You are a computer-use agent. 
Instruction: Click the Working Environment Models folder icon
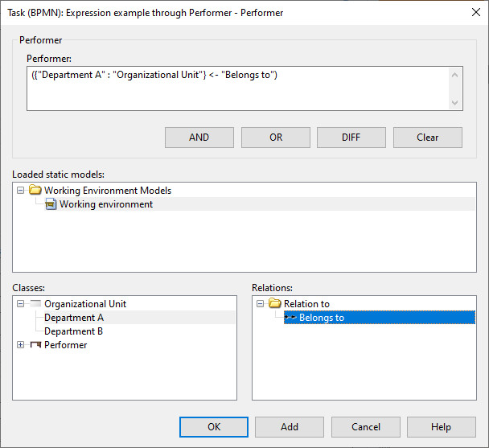point(35,191)
